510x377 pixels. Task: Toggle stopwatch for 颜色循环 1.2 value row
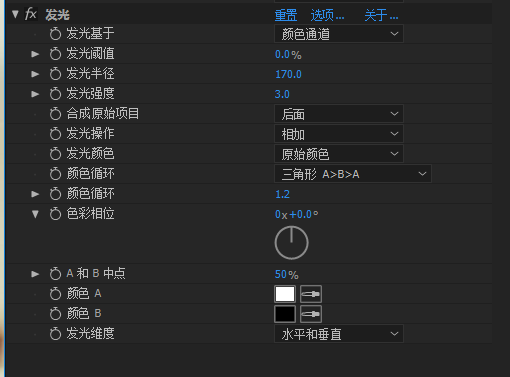(x=55, y=194)
